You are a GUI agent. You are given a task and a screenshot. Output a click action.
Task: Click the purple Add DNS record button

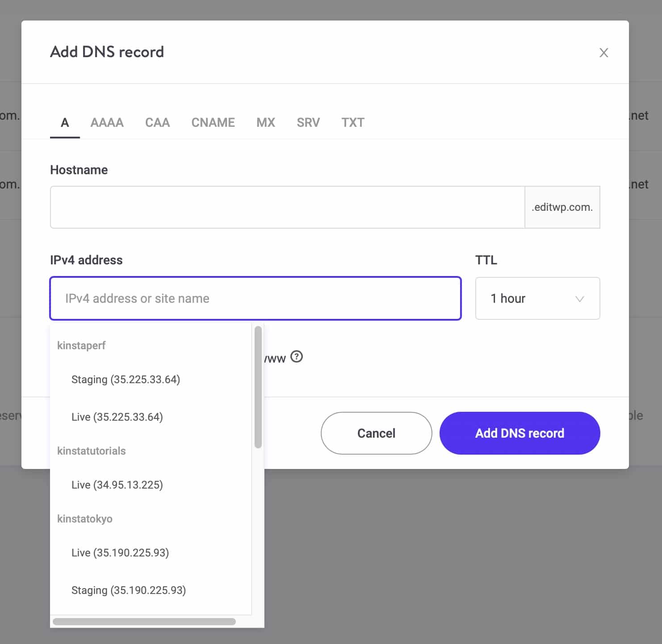(520, 433)
